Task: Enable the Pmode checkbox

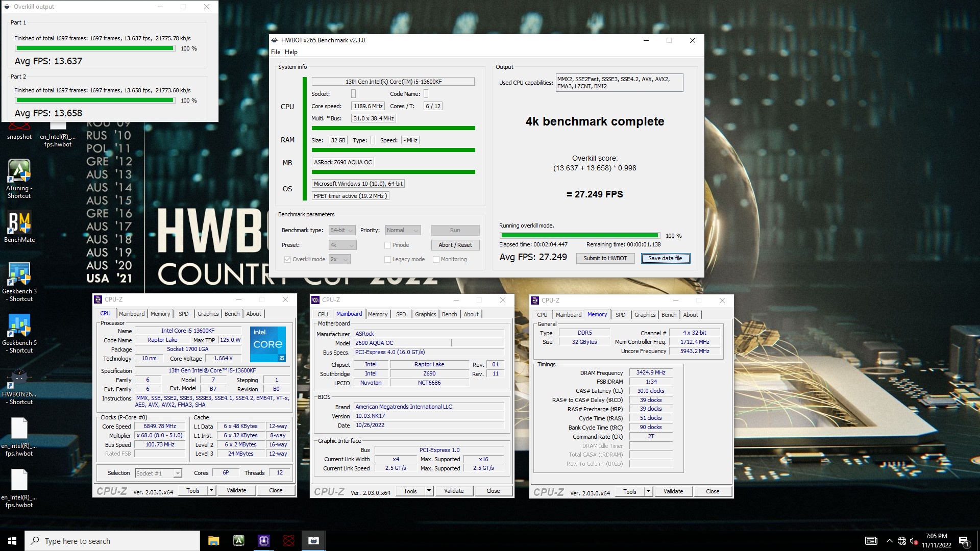Action: coord(387,245)
